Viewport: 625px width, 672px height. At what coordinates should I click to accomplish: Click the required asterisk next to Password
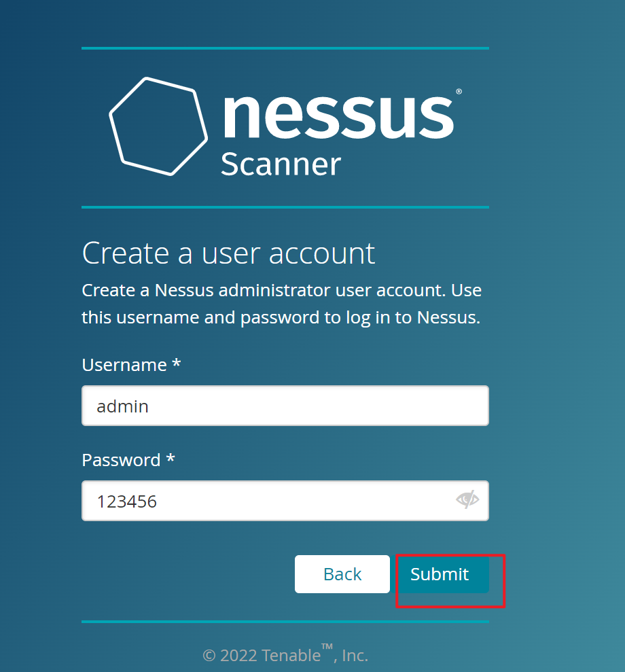pyautogui.click(x=171, y=458)
